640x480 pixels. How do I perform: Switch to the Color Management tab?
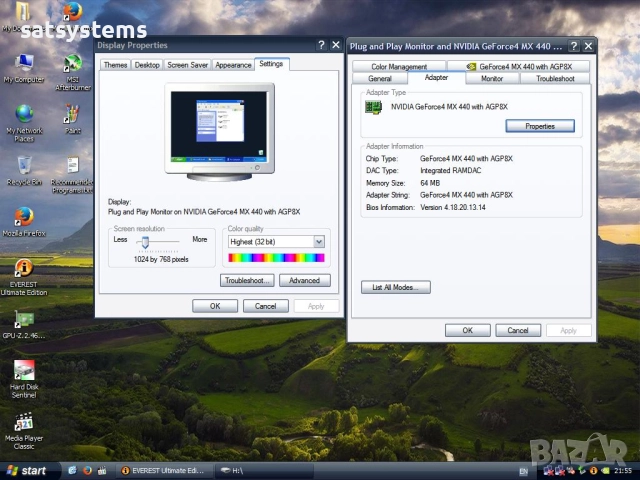(x=399, y=67)
